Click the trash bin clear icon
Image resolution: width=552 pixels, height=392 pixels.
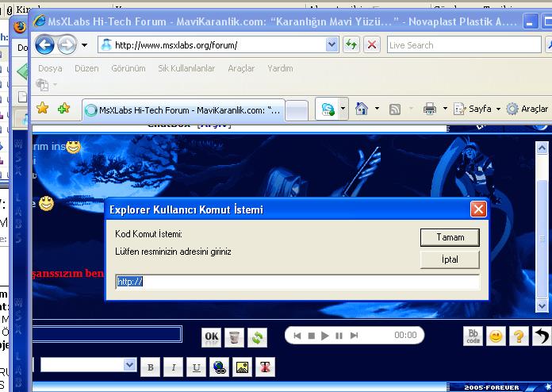pyautogui.click(x=234, y=336)
